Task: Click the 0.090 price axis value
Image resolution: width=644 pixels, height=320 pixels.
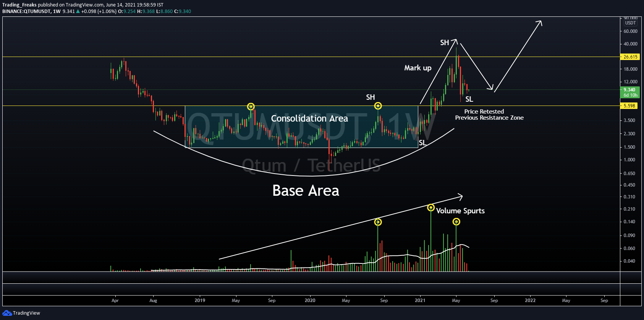Action: [x=629, y=236]
